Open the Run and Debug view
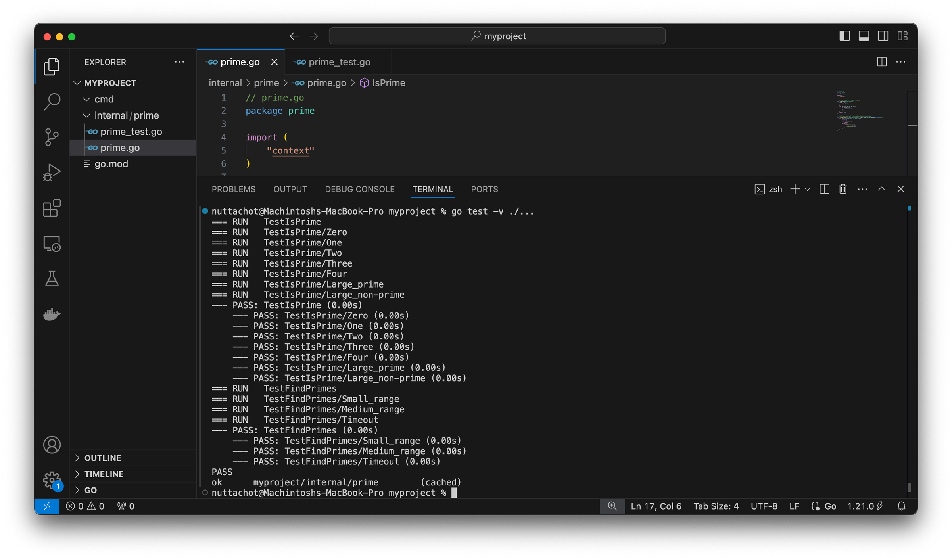The image size is (952, 560). click(x=52, y=172)
